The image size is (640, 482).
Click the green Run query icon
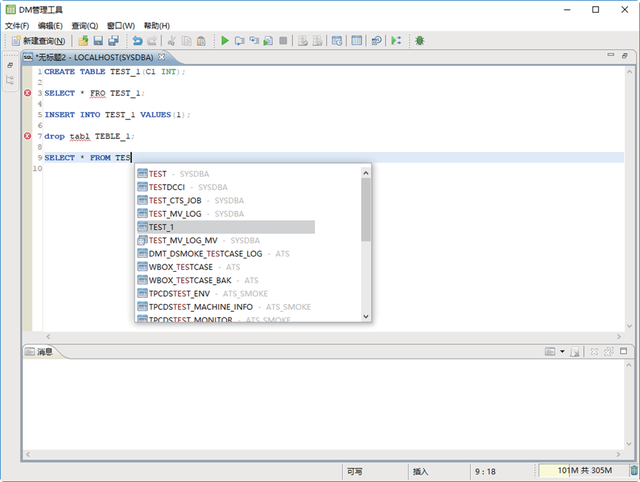225,41
